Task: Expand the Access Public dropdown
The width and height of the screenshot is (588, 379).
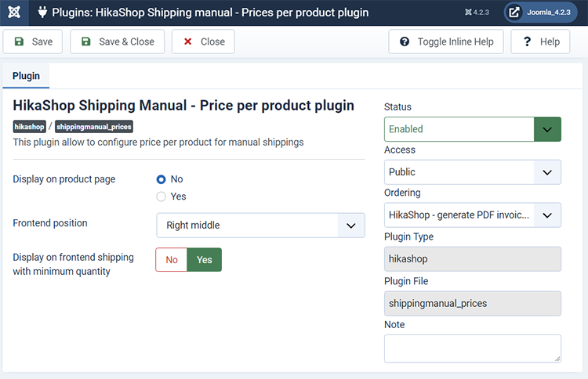Action: click(473, 172)
